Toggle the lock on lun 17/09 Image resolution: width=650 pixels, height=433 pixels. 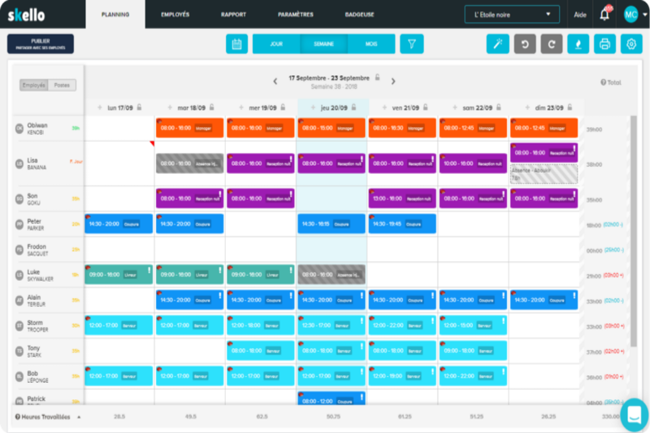point(139,107)
